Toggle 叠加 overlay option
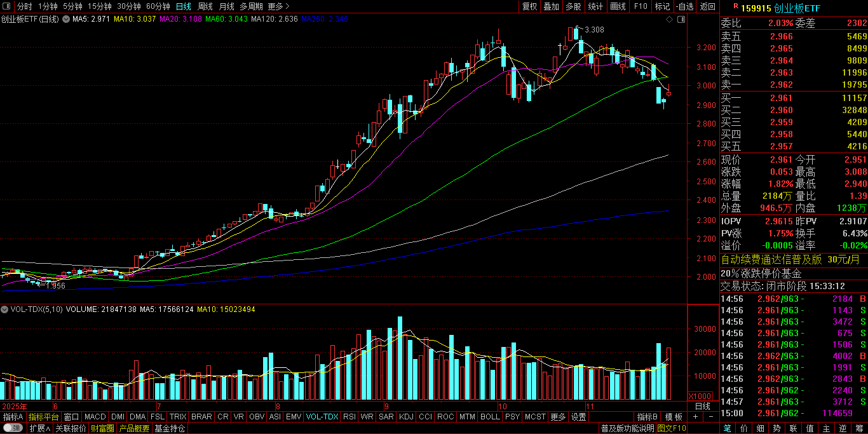Image resolution: width=868 pixels, height=434 pixels. pos(552,6)
